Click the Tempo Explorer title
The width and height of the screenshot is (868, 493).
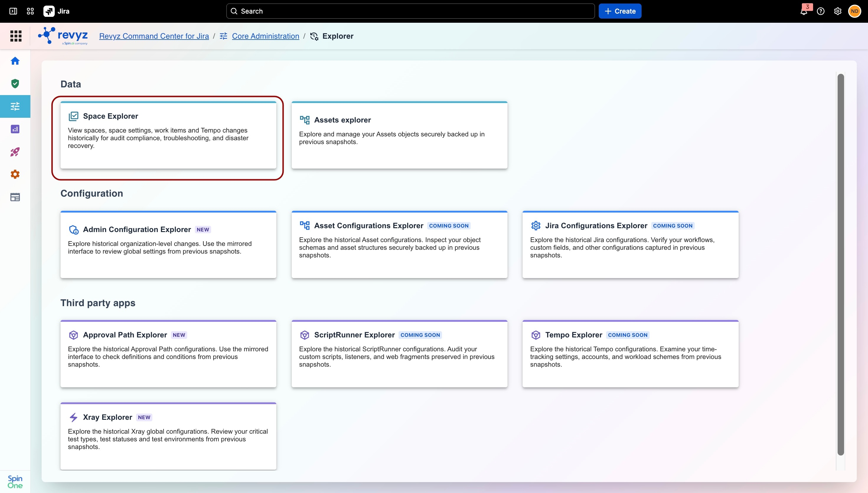pos(574,335)
